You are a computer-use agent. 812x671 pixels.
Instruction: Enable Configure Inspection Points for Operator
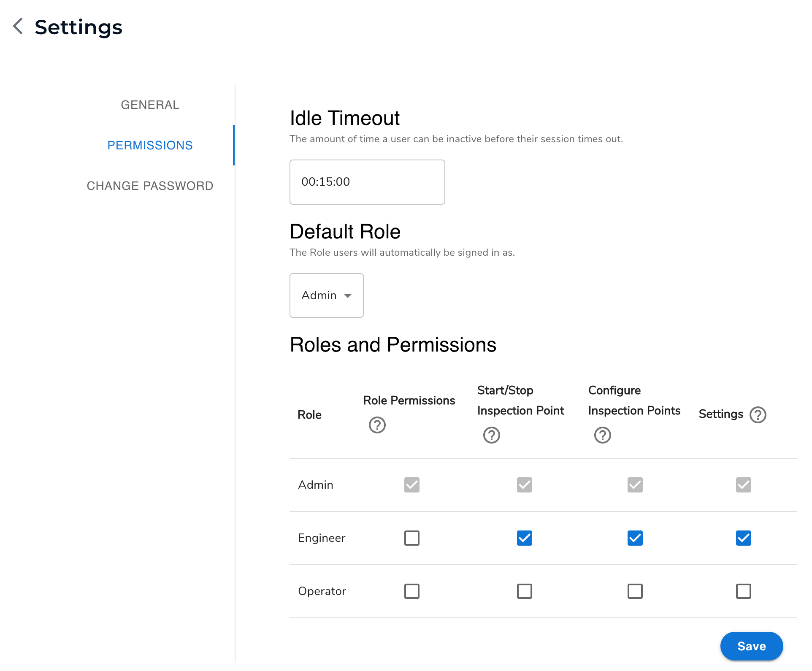(635, 591)
